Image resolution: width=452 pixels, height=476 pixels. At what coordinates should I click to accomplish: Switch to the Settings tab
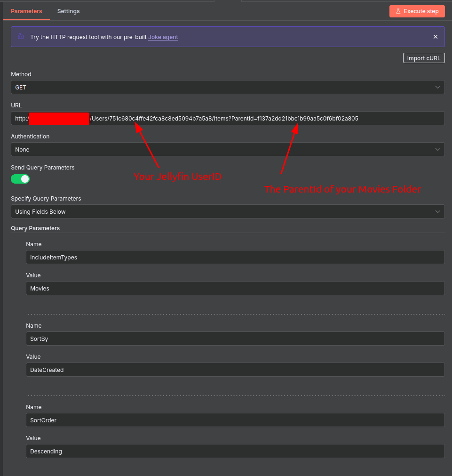pos(68,11)
